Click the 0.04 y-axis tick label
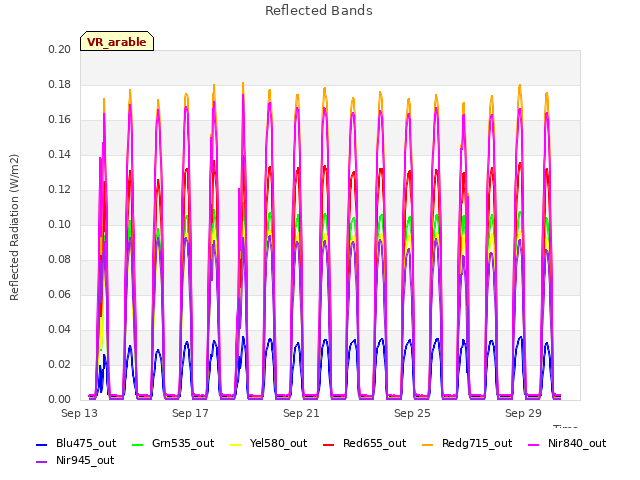The height and width of the screenshot is (480, 640). click(60, 329)
